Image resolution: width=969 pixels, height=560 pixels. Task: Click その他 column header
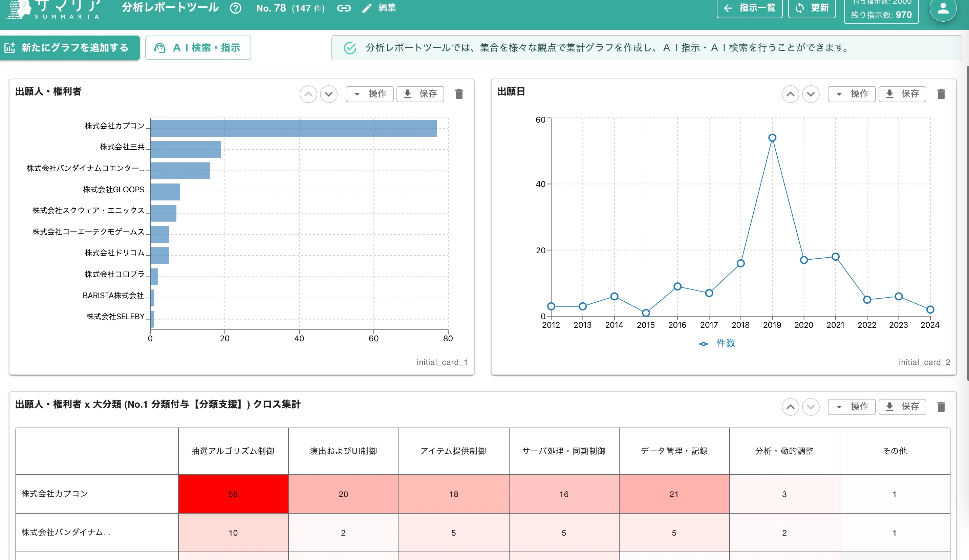click(x=895, y=451)
